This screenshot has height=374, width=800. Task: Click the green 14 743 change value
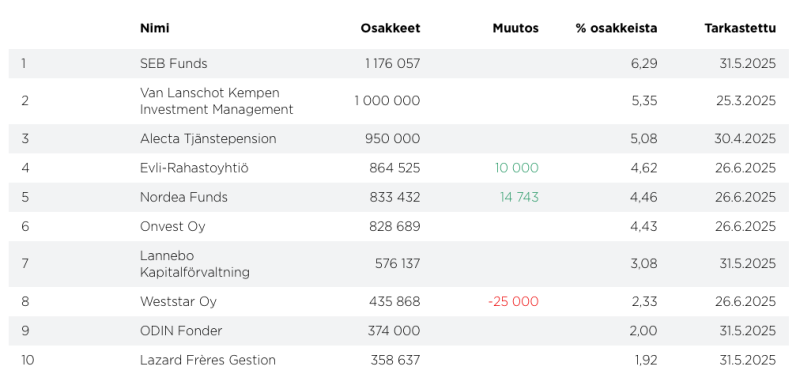coord(519,197)
